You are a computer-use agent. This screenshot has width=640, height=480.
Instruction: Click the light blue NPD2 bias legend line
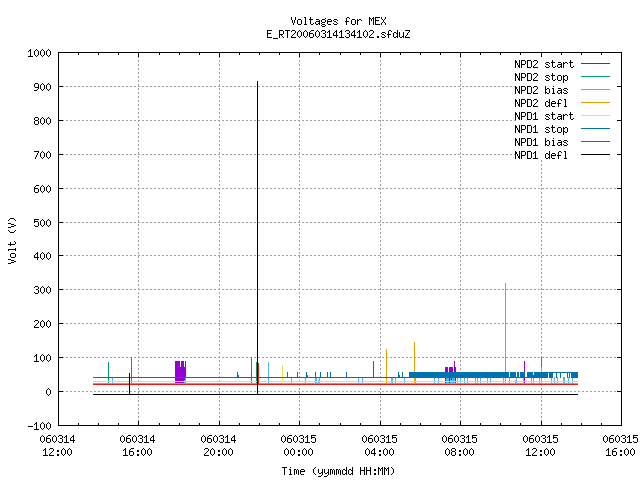596,90
